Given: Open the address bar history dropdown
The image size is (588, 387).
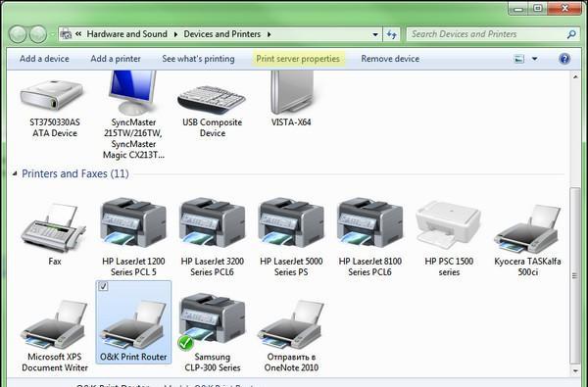Looking at the screenshot, I should point(375,34).
